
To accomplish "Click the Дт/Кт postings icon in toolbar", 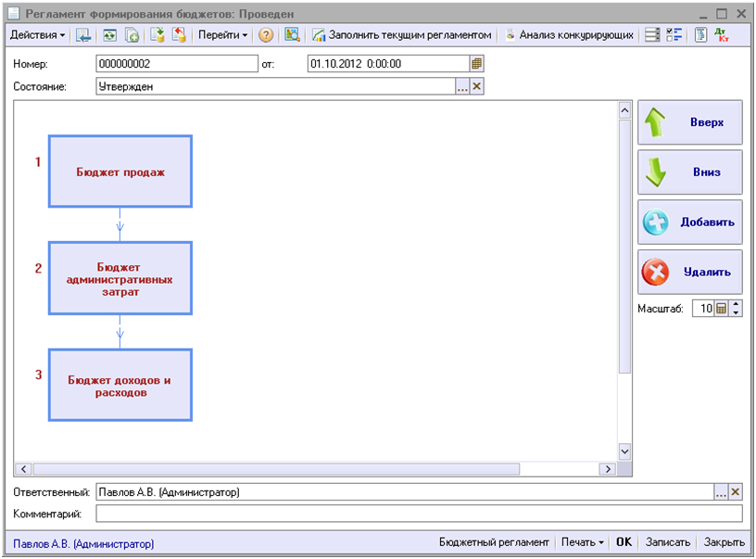I will [722, 35].
